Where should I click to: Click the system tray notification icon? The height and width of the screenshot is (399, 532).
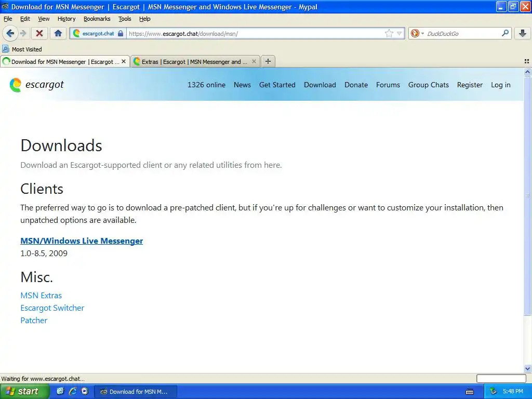(x=493, y=392)
